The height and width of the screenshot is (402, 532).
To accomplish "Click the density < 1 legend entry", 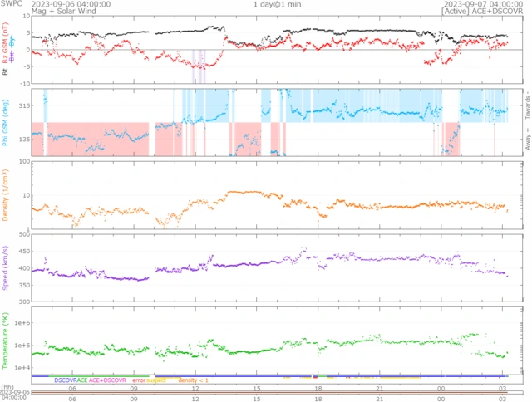I will [193, 380].
